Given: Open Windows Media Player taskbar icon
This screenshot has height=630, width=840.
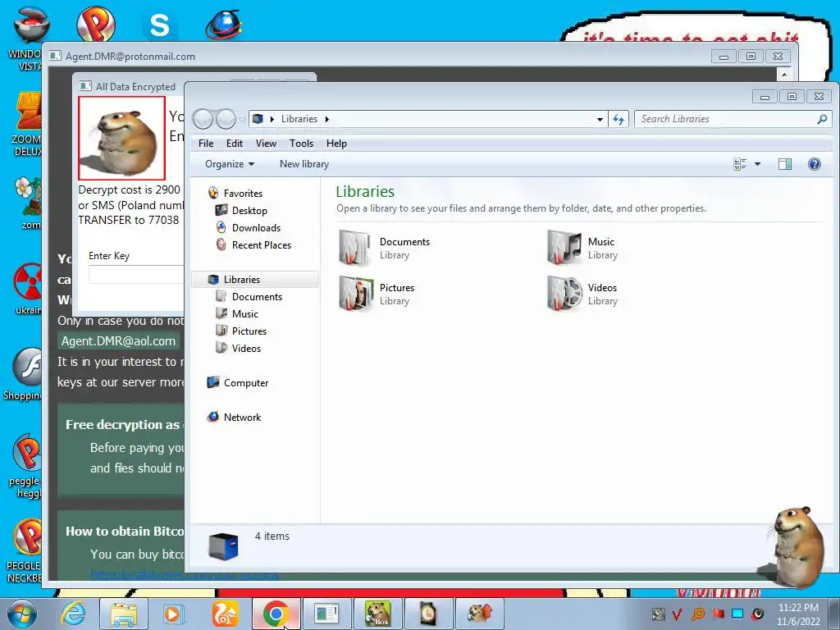Looking at the screenshot, I should 173,614.
